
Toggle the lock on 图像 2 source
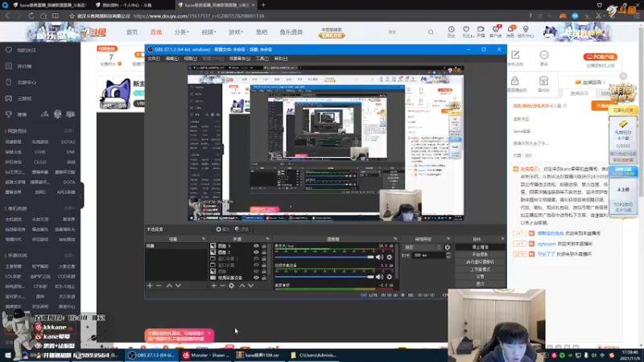pos(264,252)
